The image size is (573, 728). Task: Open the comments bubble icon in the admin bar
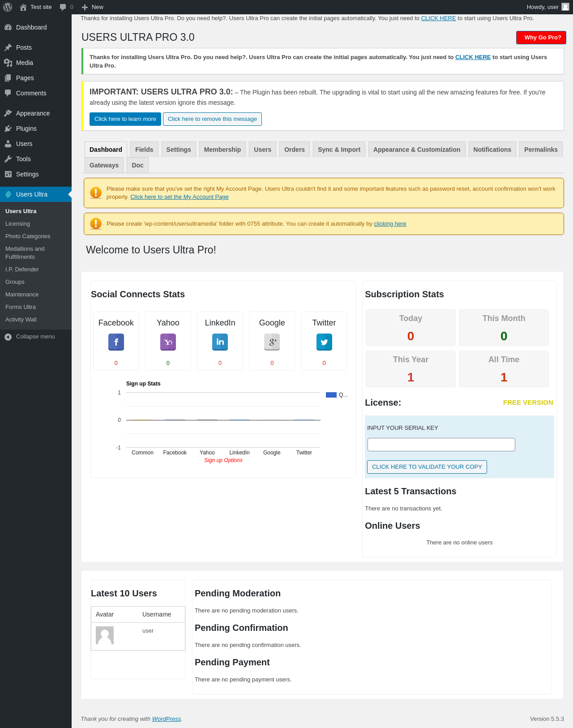pos(63,7)
